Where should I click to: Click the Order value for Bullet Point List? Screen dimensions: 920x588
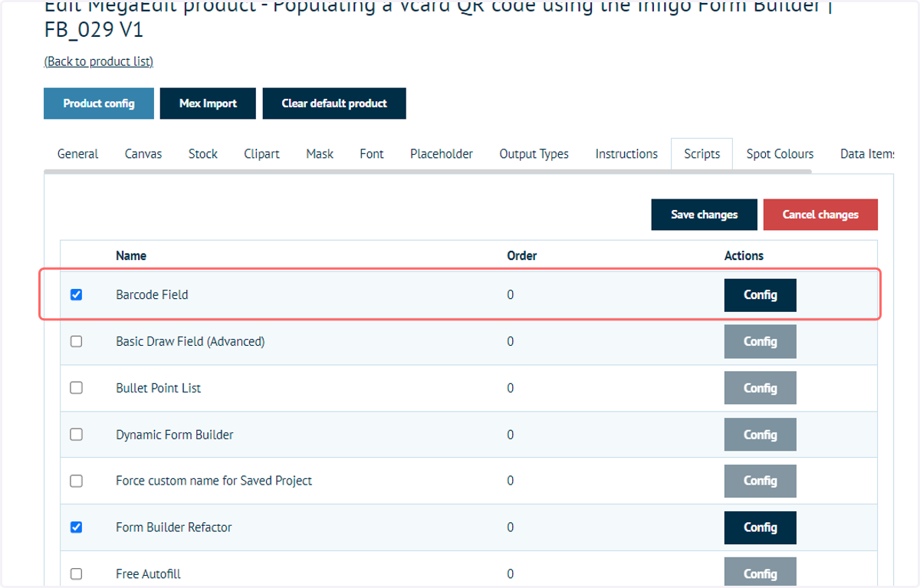[x=511, y=388]
